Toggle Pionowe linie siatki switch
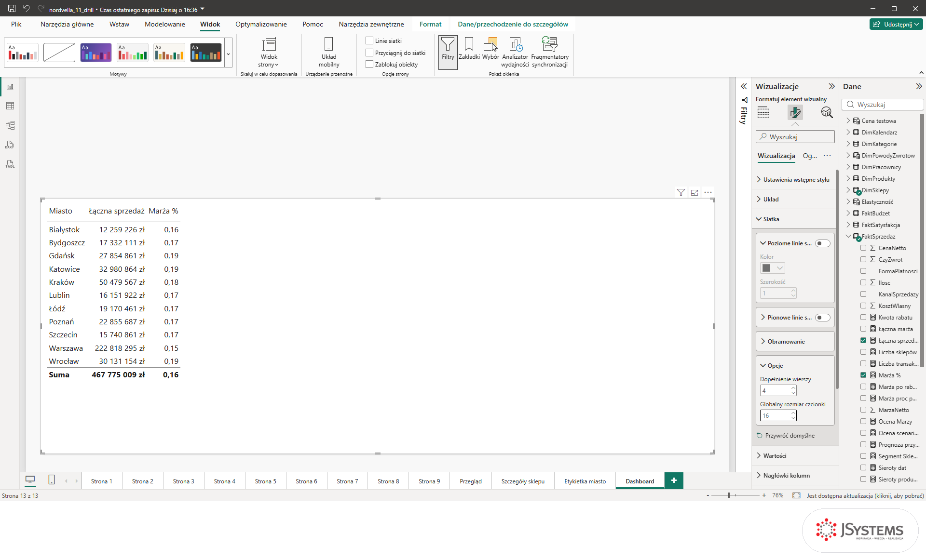This screenshot has width=926, height=560. (822, 318)
